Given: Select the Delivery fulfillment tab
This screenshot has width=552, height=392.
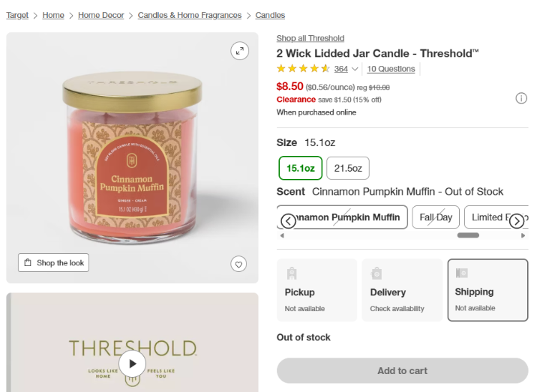Looking at the screenshot, I should coord(402,290).
